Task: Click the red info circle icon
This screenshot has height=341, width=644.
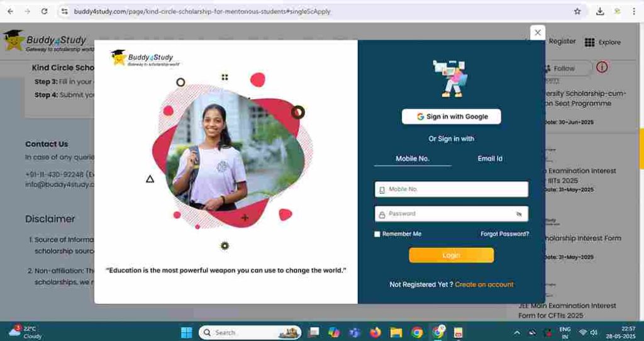Action: pos(602,67)
